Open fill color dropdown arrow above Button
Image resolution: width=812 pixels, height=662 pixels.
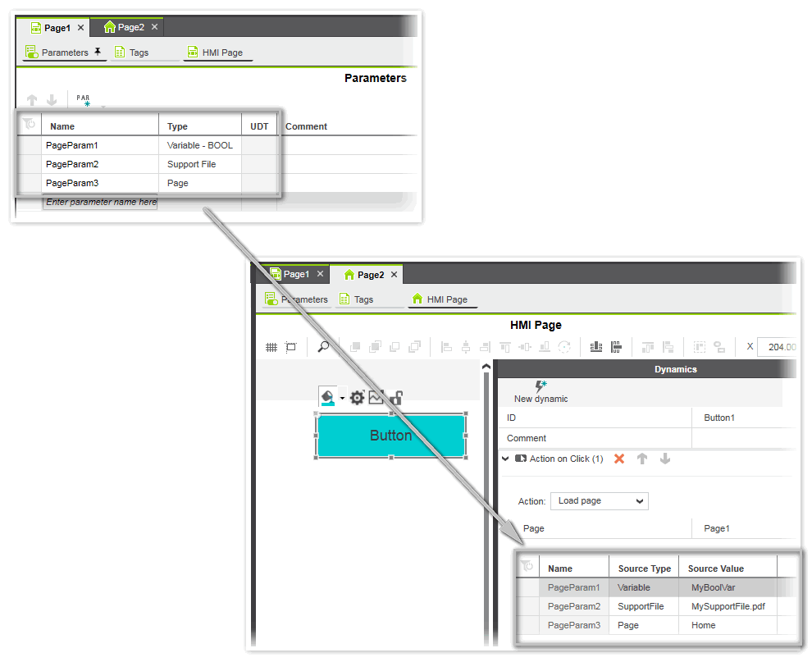click(342, 399)
